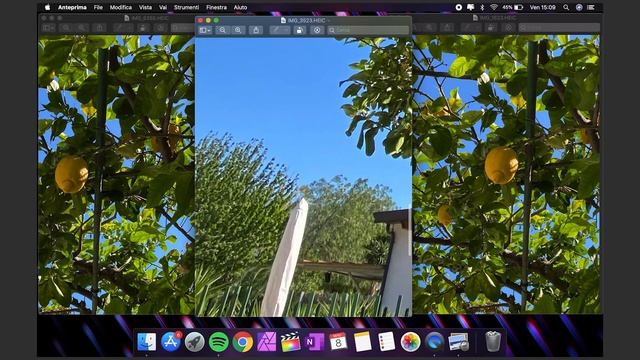Zoom in on the right background window
This screenshot has width=640, height=360.
click(429, 27)
